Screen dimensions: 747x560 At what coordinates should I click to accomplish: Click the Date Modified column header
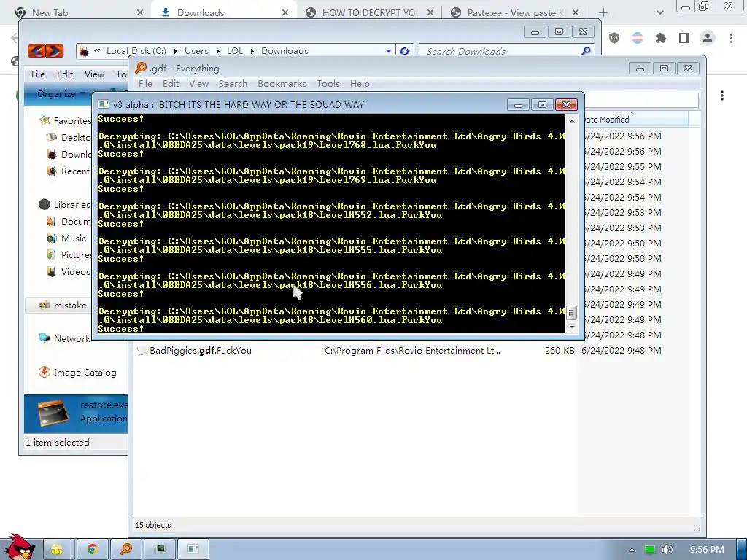(x=636, y=120)
